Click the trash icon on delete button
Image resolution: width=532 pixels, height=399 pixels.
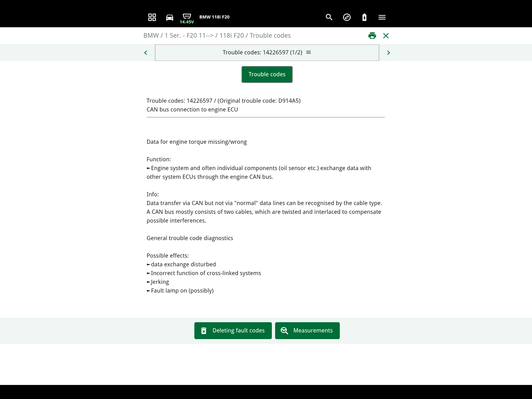204,331
